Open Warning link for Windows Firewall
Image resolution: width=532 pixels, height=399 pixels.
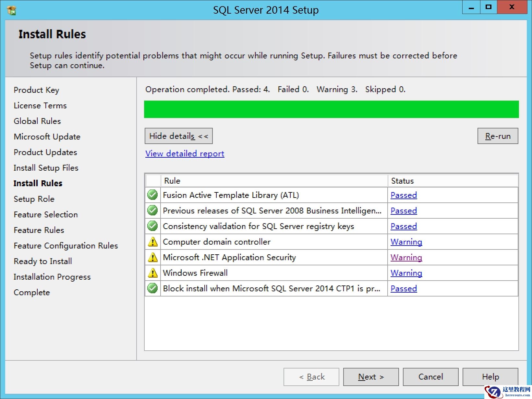click(406, 273)
